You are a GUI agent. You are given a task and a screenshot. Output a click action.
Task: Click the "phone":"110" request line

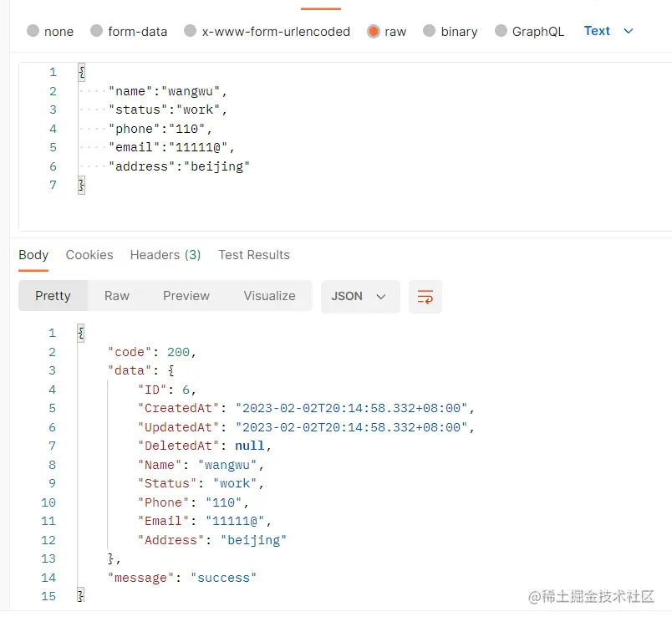coord(160,129)
